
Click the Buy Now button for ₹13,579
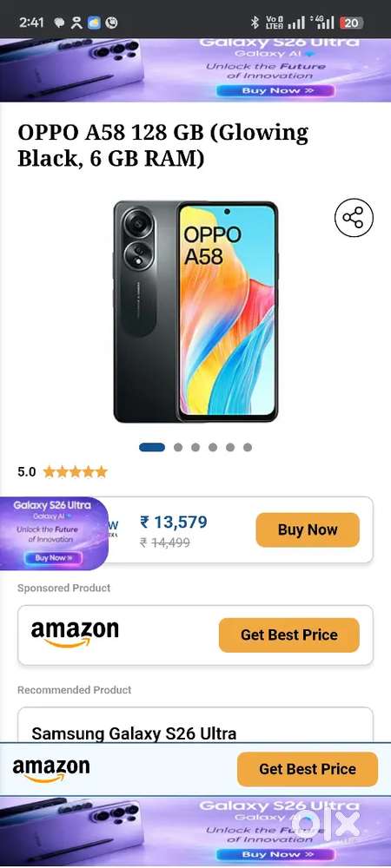308,529
